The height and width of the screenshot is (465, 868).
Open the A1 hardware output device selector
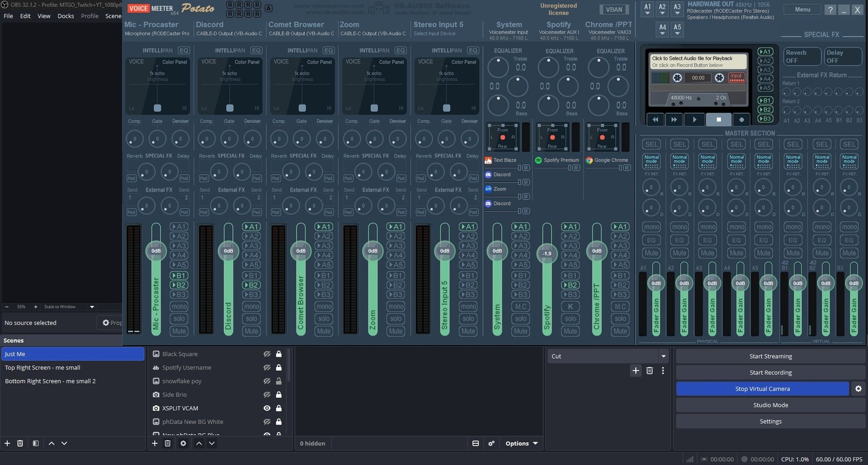click(648, 10)
